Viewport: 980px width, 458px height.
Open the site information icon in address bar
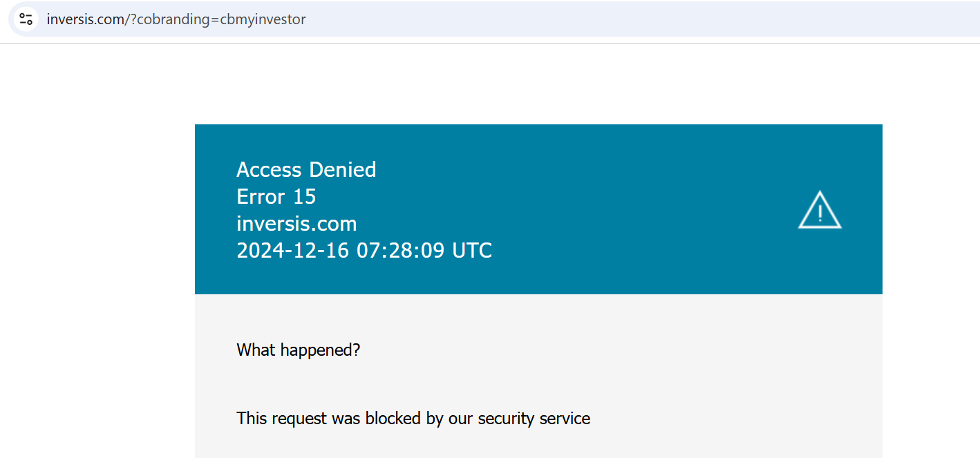click(x=26, y=19)
